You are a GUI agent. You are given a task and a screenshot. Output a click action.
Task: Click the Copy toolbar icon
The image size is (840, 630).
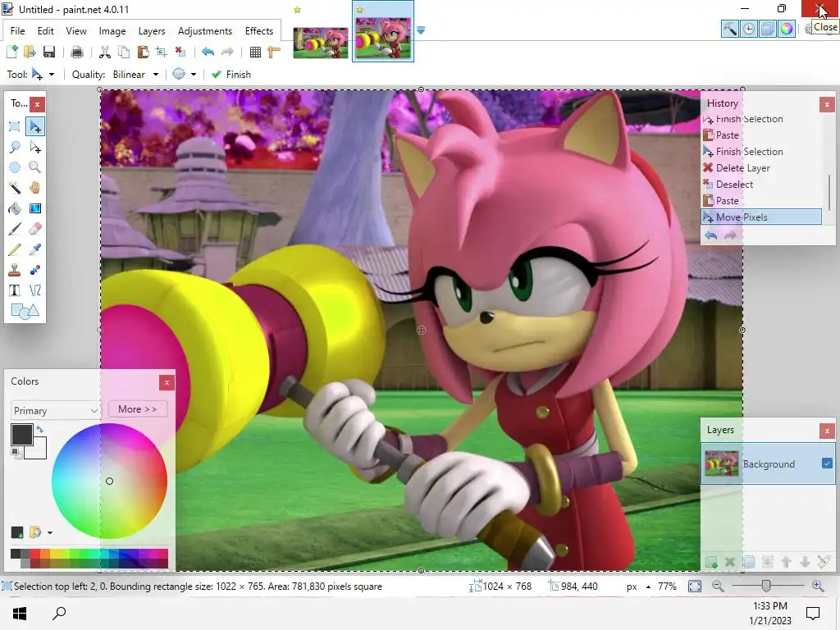124,52
